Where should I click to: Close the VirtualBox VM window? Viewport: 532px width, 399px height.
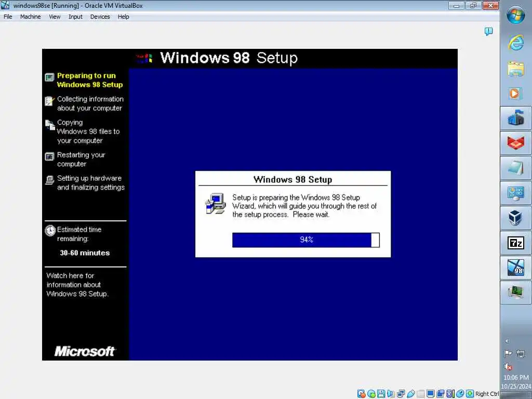[x=490, y=5]
